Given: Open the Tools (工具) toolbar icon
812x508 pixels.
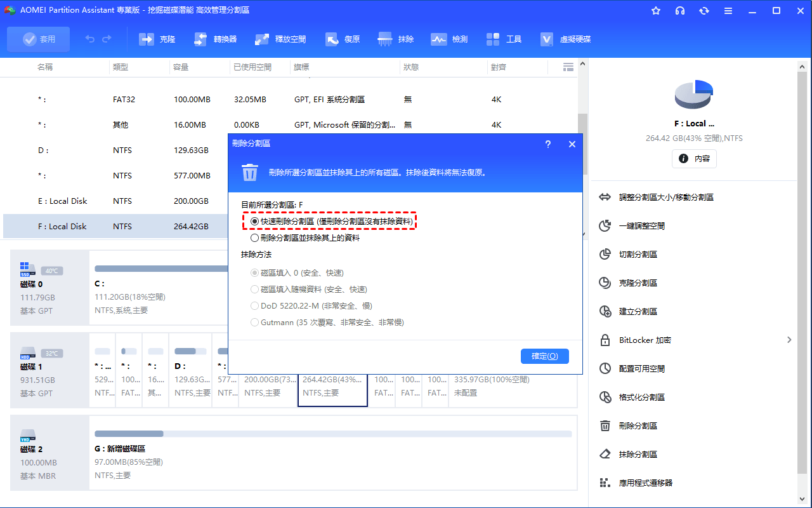Looking at the screenshot, I should pos(493,39).
